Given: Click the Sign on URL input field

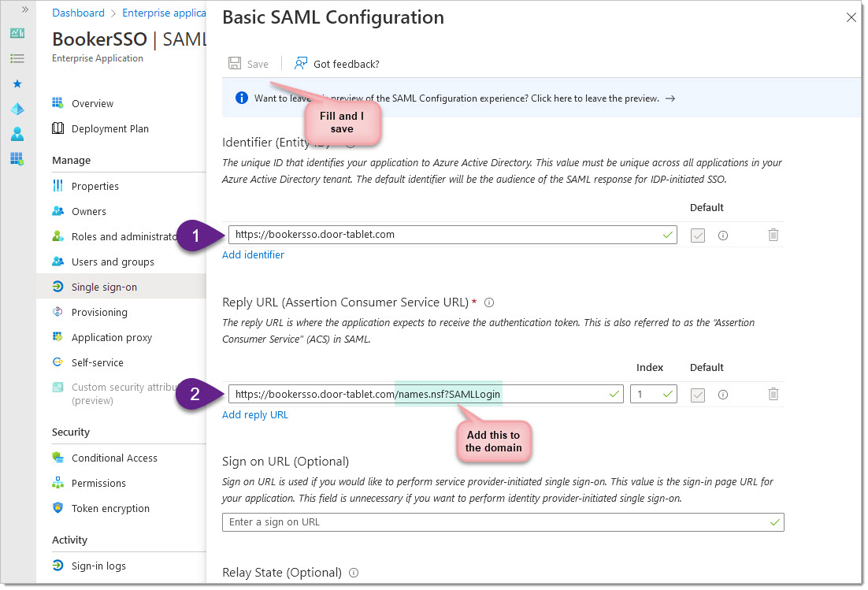Looking at the screenshot, I should (496, 521).
